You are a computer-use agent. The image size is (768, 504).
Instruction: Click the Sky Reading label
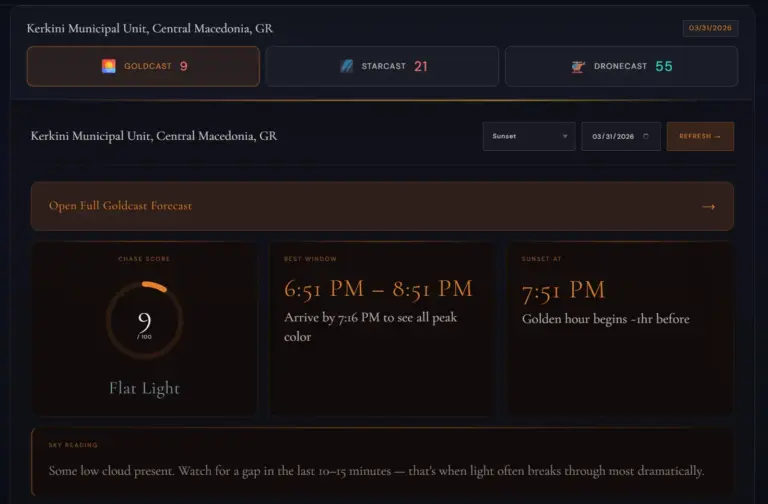(x=73, y=445)
